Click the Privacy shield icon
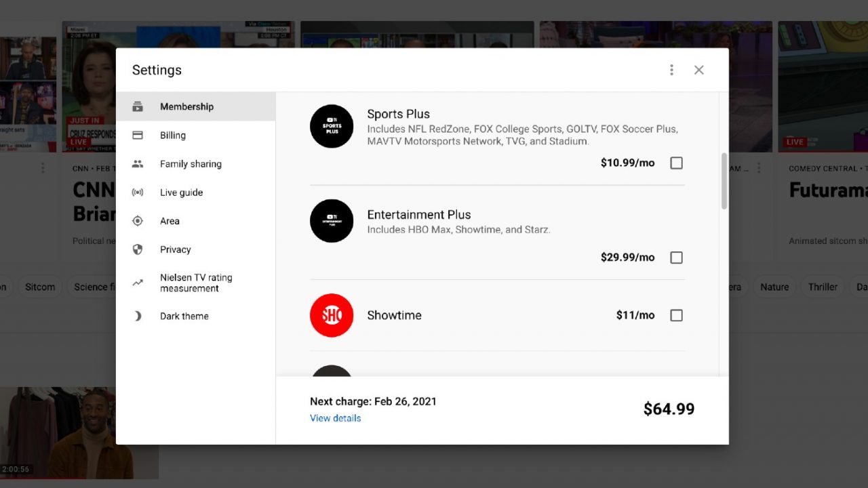The width and height of the screenshot is (868, 488). coord(138,249)
